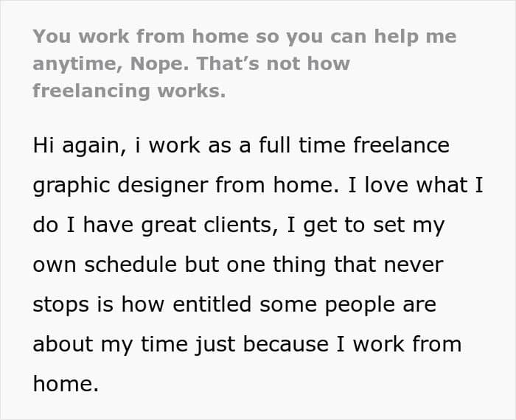Screen dimensions: 516x420
Task: Click the word 'stops' in paragraph
Action: (61, 305)
